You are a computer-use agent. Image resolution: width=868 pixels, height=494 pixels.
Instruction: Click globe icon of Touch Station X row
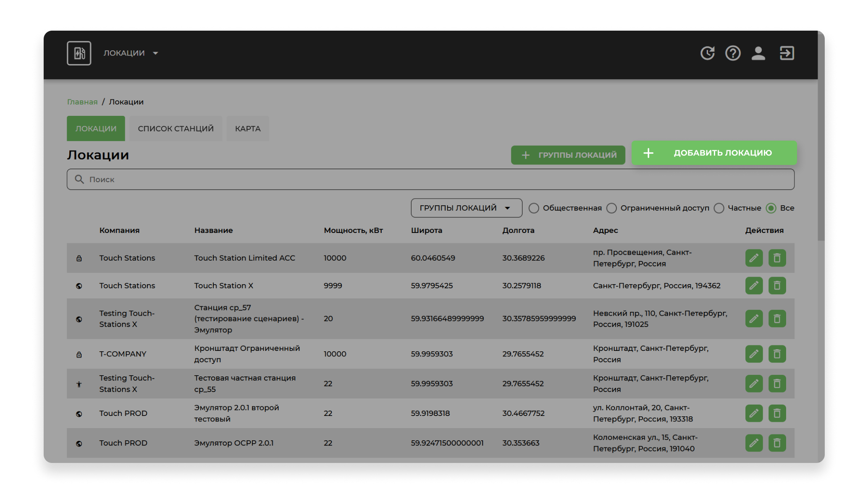79,286
